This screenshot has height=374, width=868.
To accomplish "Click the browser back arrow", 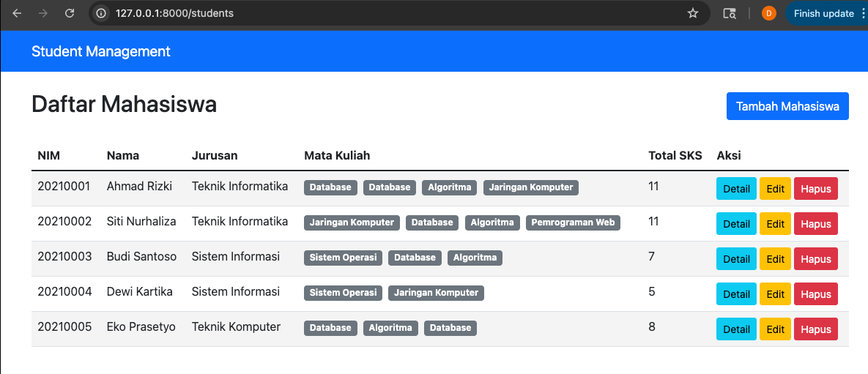I will click(x=17, y=13).
